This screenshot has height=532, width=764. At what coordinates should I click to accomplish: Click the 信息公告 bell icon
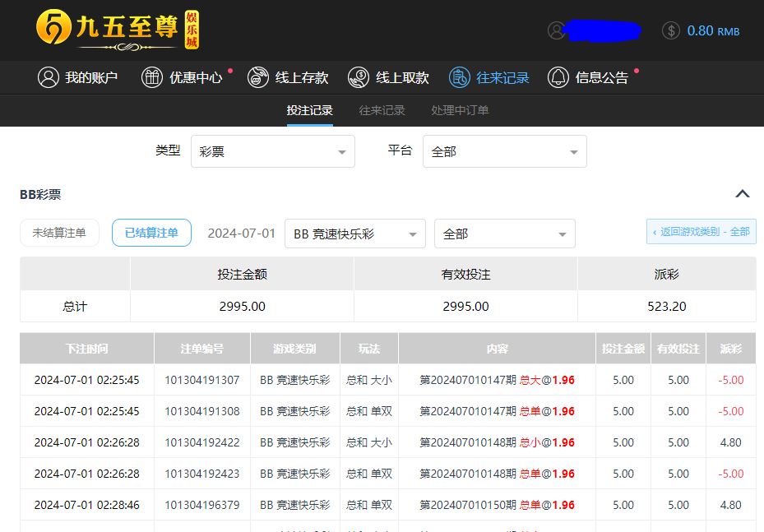(x=558, y=77)
